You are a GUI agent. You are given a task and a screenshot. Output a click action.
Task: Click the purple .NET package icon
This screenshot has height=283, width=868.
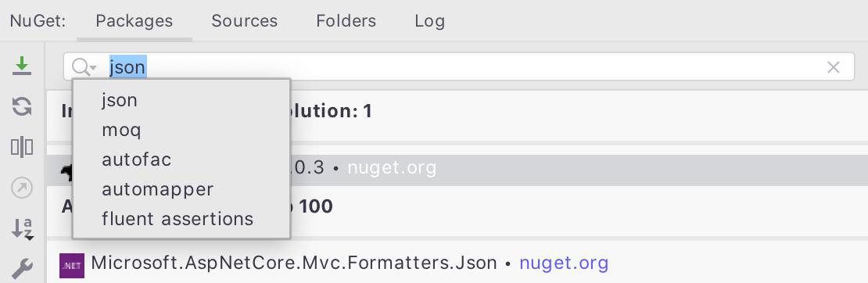pos(72,265)
